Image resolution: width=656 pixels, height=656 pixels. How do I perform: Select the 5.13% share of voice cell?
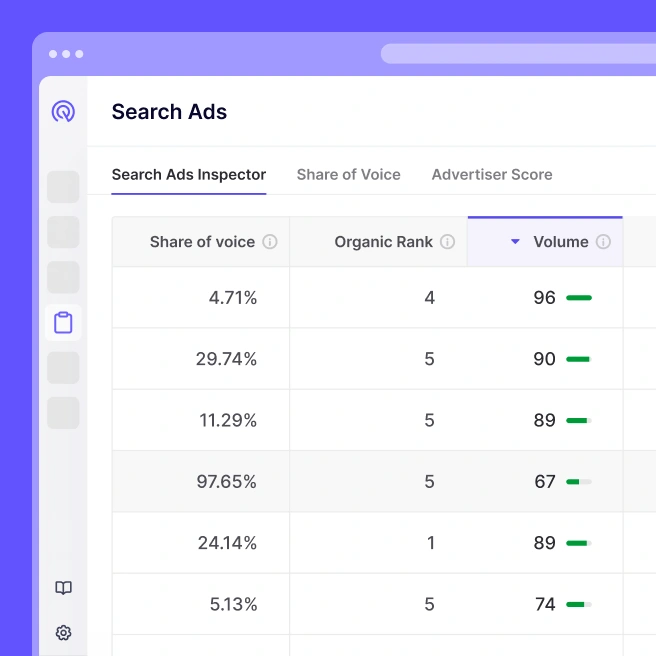[201, 604]
